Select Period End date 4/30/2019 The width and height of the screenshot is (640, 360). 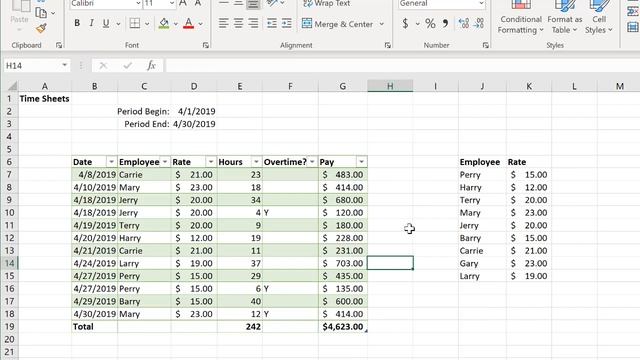click(194, 124)
